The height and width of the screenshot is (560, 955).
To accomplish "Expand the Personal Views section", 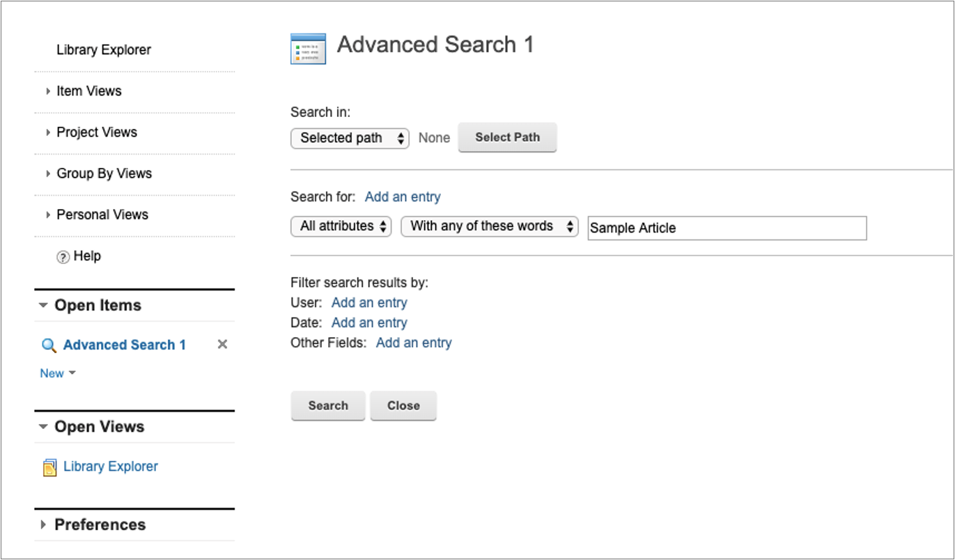I will coord(48,215).
